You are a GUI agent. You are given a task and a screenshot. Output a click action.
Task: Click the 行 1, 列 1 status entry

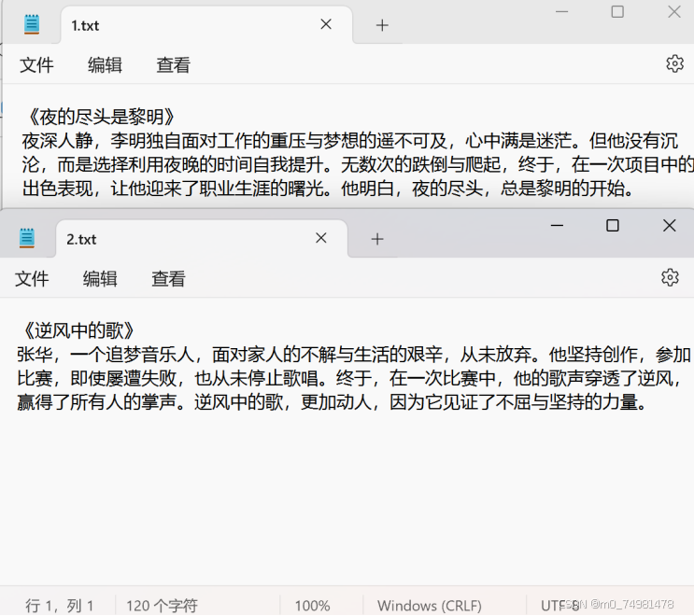point(59,606)
